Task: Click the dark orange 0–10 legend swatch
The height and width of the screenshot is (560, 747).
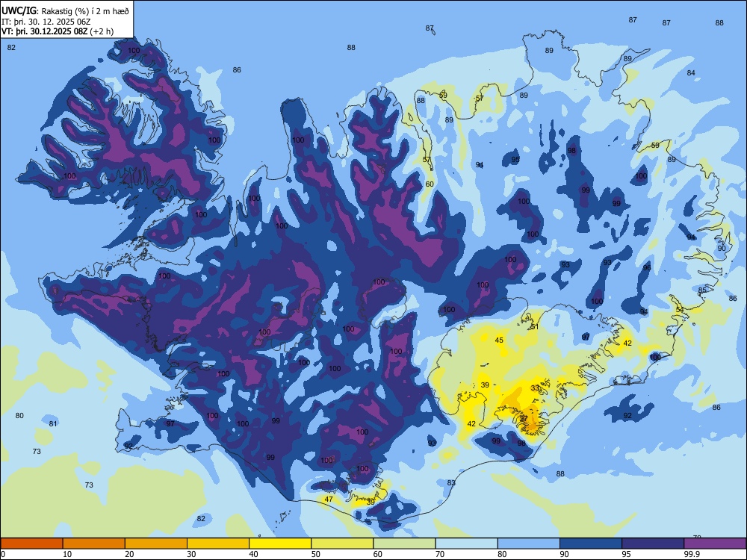Action: click(31, 544)
